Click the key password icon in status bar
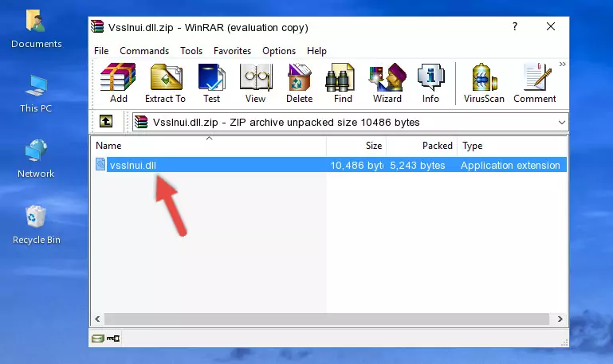 tap(113, 339)
